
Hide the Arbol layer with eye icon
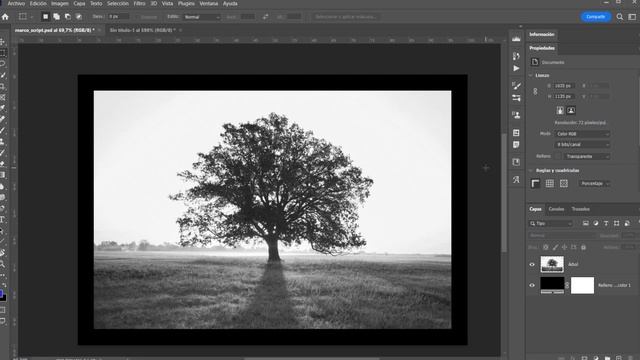pyautogui.click(x=532, y=264)
